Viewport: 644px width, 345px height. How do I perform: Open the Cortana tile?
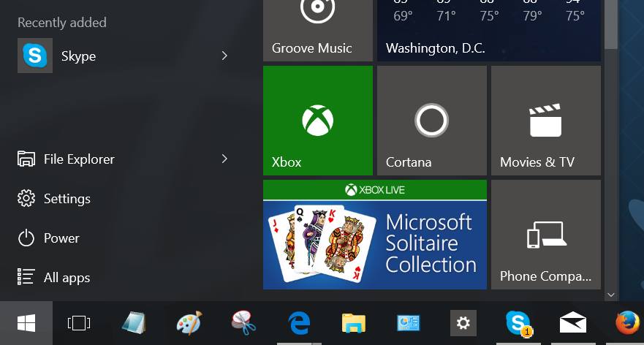pos(432,121)
